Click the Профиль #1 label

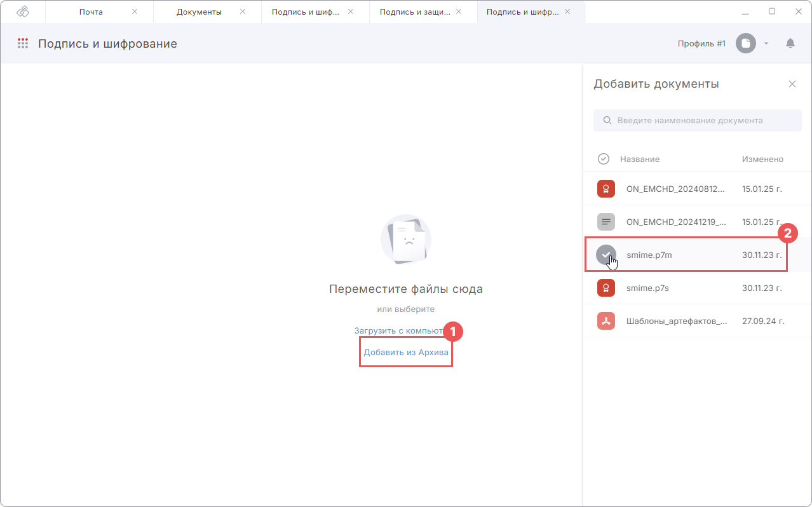(701, 43)
